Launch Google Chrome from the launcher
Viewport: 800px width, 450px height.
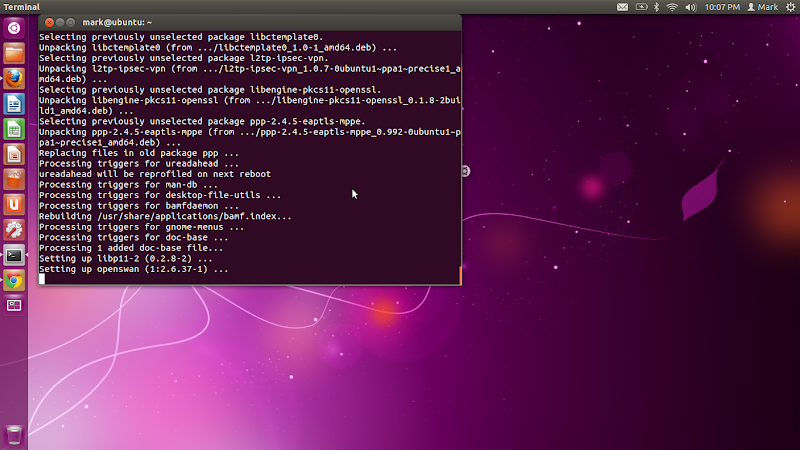[14, 281]
